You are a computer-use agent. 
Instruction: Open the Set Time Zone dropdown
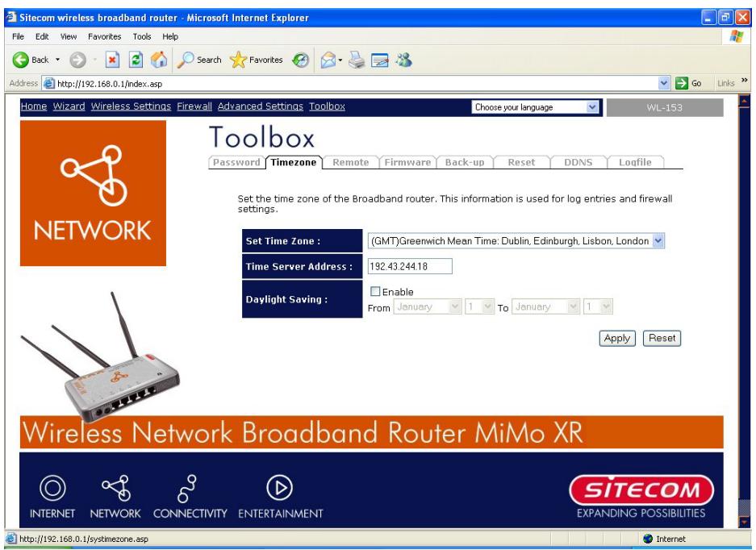pyautogui.click(x=658, y=240)
